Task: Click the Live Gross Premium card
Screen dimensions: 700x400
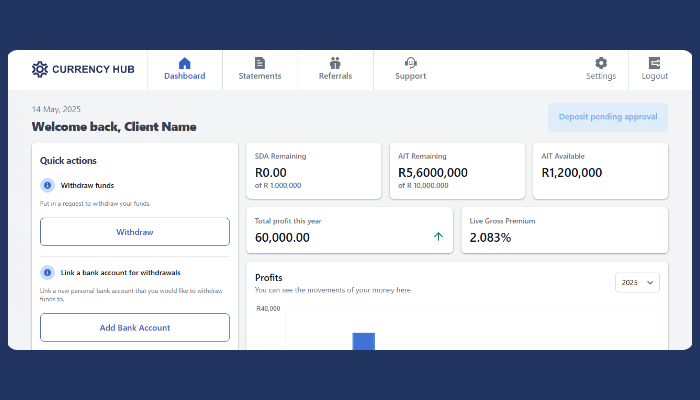Action: pyautogui.click(x=564, y=230)
